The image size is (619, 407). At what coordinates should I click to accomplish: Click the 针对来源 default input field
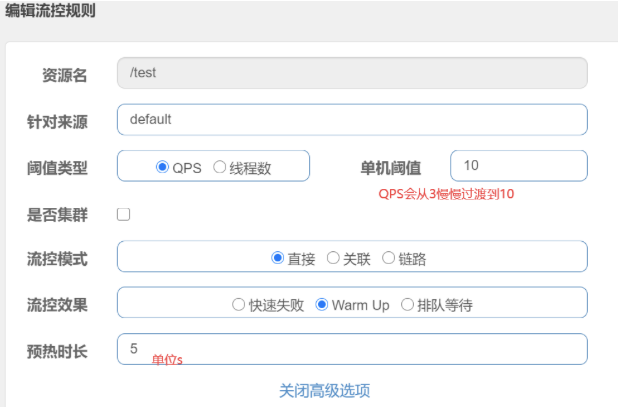pyautogui.click(x=352, y=120)
